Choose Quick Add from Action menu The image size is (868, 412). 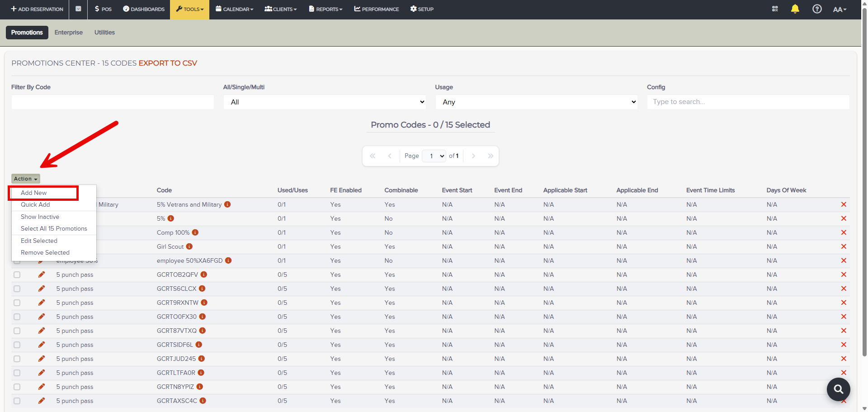[35, 204]
